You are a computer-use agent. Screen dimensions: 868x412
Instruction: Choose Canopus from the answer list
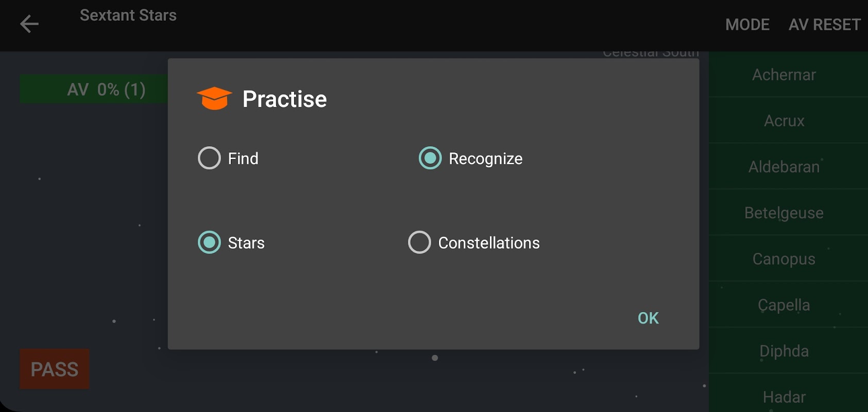784,259
